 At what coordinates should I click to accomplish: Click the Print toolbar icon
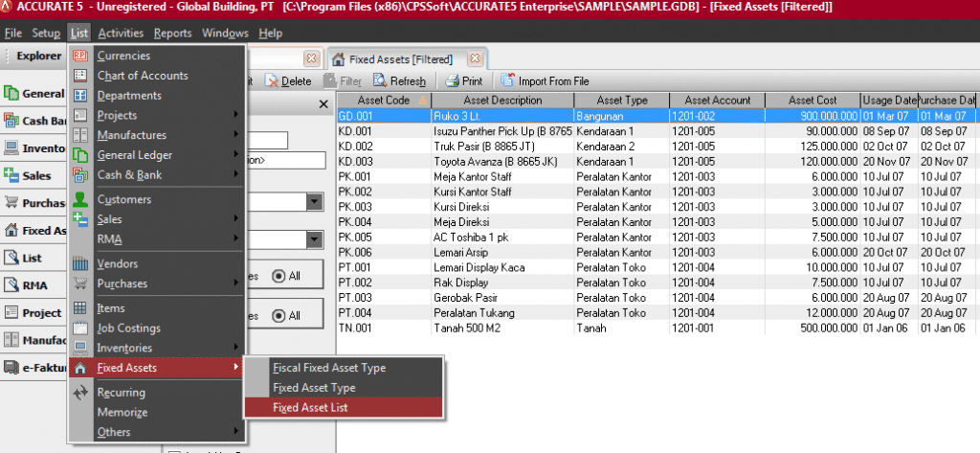click(452, 80)
